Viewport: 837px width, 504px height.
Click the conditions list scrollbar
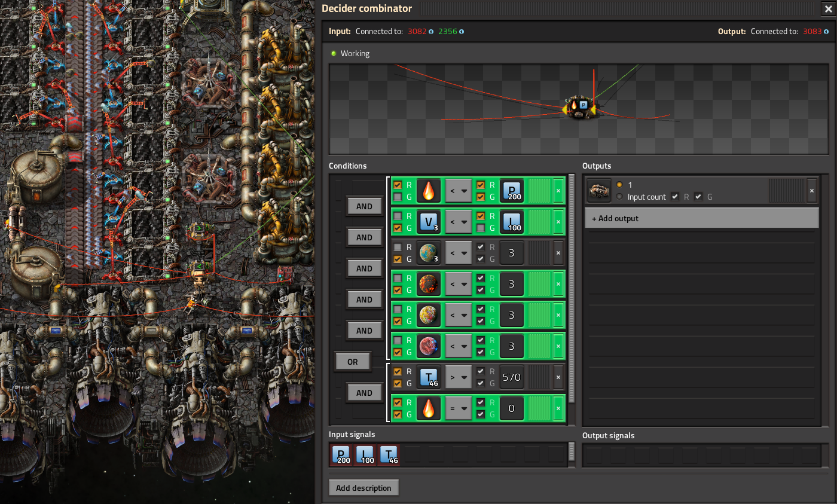pos(571,287)
